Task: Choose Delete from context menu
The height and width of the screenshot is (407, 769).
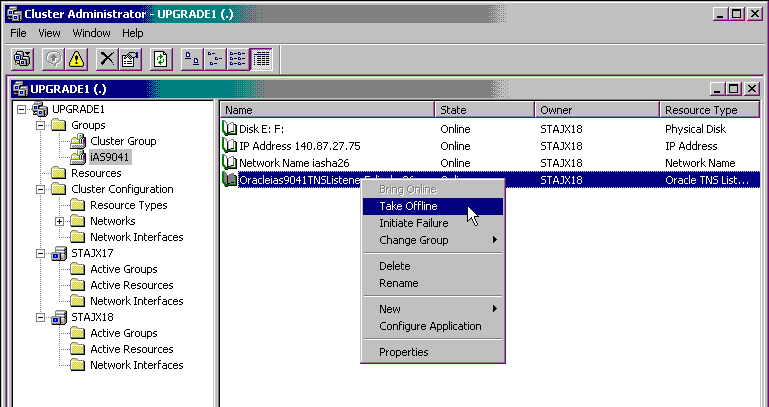Action: [x=433, y=266]
